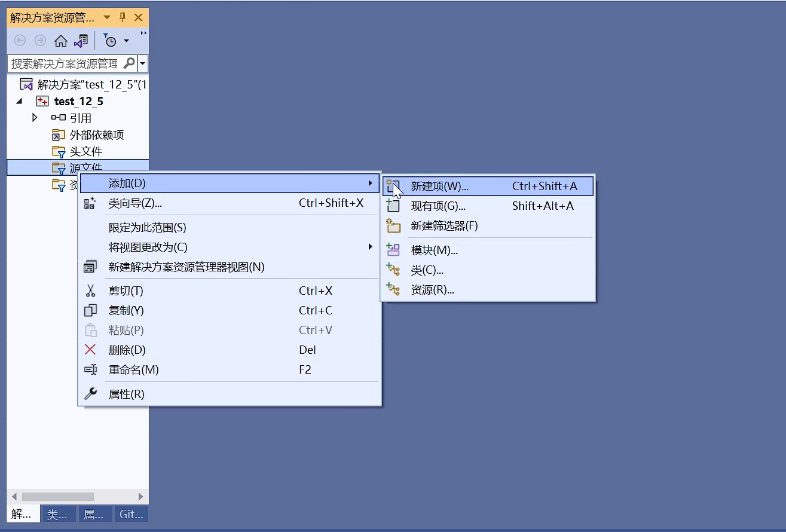Open the search options dropdown arrow
This screenshot has width=786, height=532.
143,63
